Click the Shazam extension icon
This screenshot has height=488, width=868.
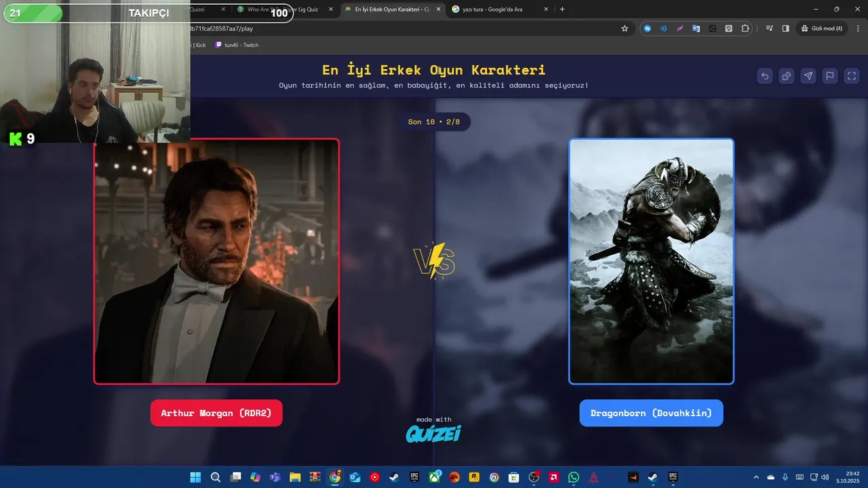(648, 28)
